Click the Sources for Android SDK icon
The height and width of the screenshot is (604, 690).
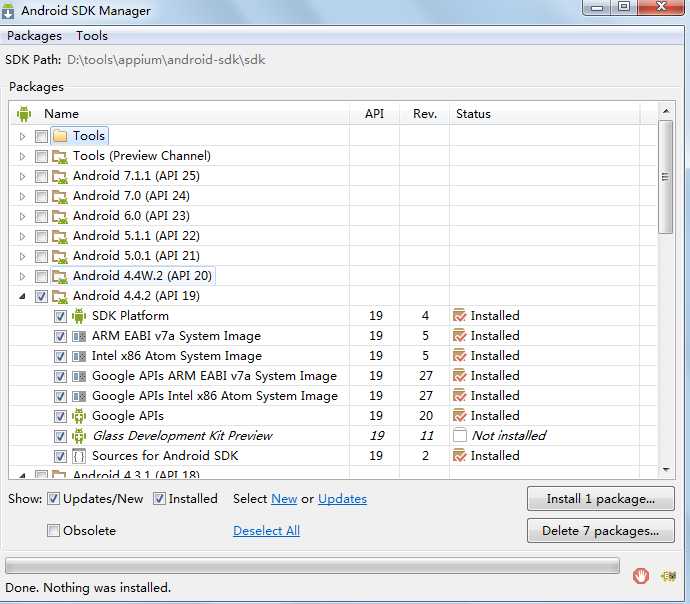tap(79, 456)
